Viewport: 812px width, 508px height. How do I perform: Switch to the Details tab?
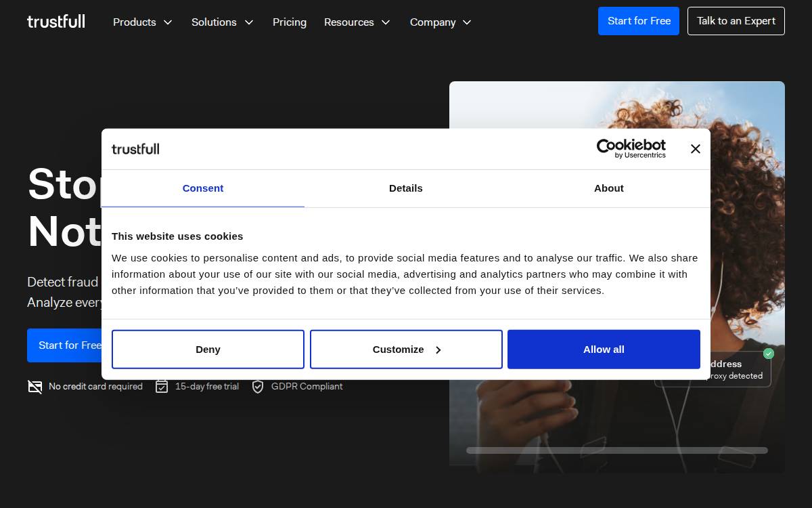[x=406, y=188]
